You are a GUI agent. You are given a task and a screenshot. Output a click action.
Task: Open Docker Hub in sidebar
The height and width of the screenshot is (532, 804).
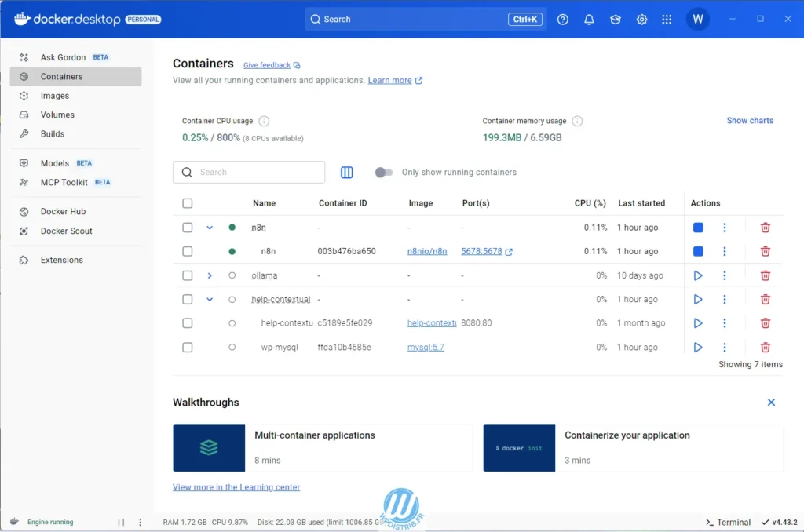tap(75, 211)
